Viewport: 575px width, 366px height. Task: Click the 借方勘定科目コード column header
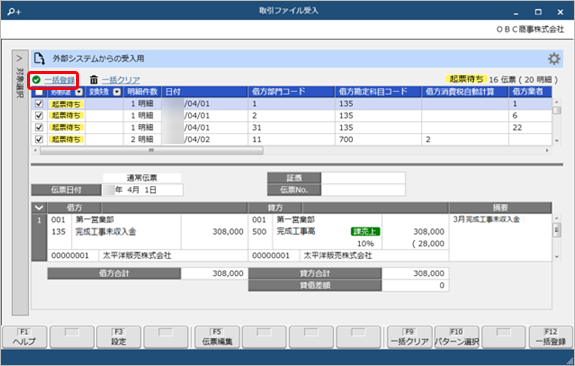pyautogui.click(x=378, y=92)
